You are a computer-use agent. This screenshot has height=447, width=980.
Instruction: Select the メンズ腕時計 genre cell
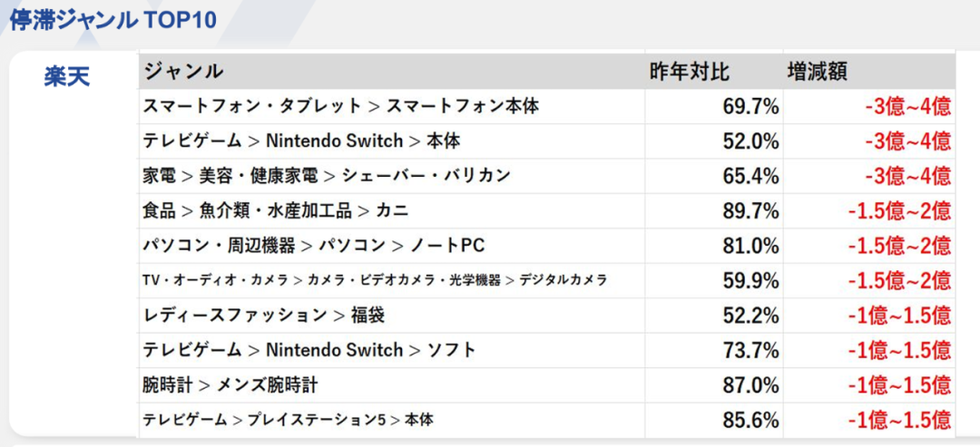pyautogui.click(x=230, y=385)
